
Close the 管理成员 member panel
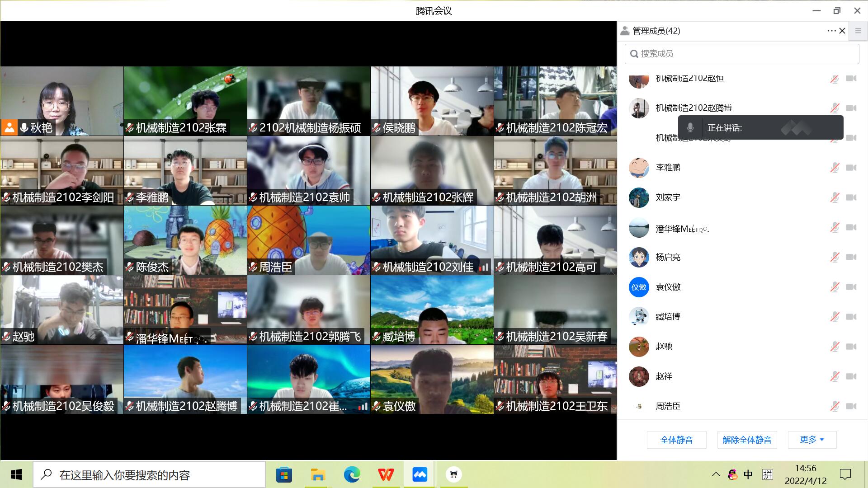842,31
